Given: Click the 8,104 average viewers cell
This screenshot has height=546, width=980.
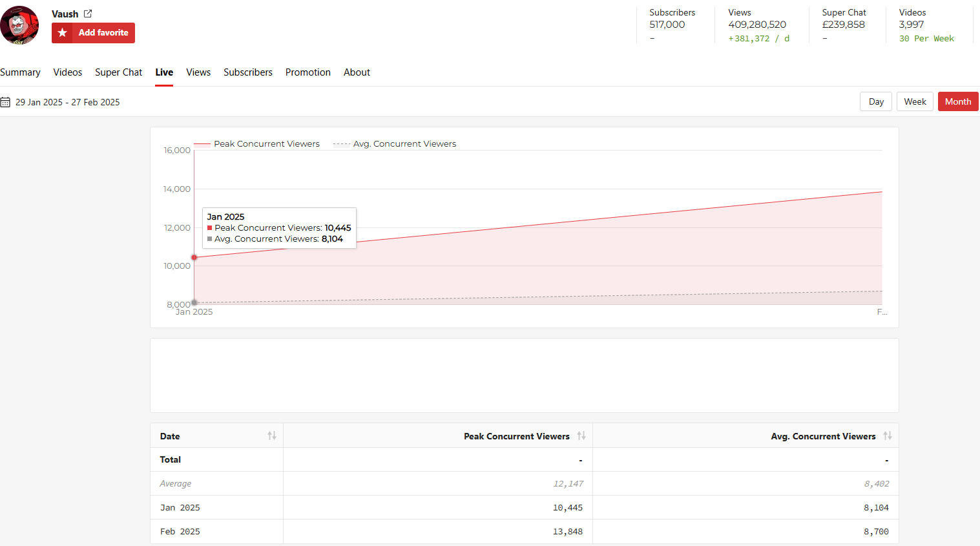Looking at the screenshot, I should pyautogui.click(x=876, y=508).
